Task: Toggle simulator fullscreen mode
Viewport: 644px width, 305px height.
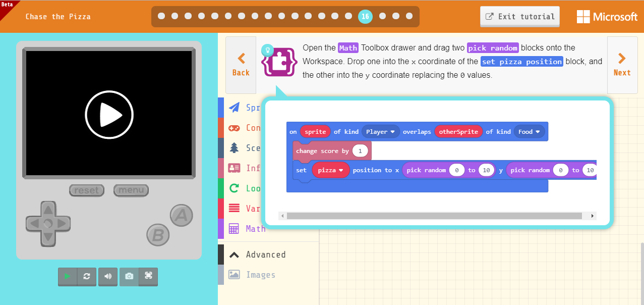Action: (x=149, y=277)
